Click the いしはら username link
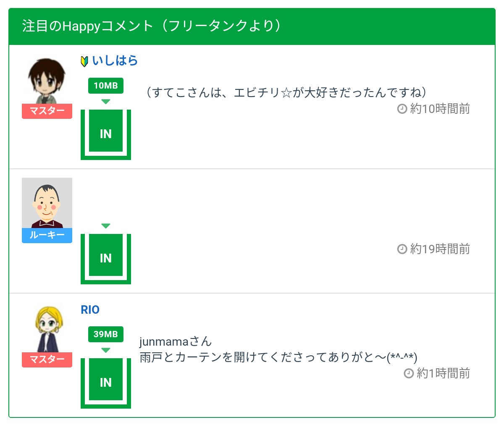The height and width of the screenshot is (425, 504). (115, 61)
